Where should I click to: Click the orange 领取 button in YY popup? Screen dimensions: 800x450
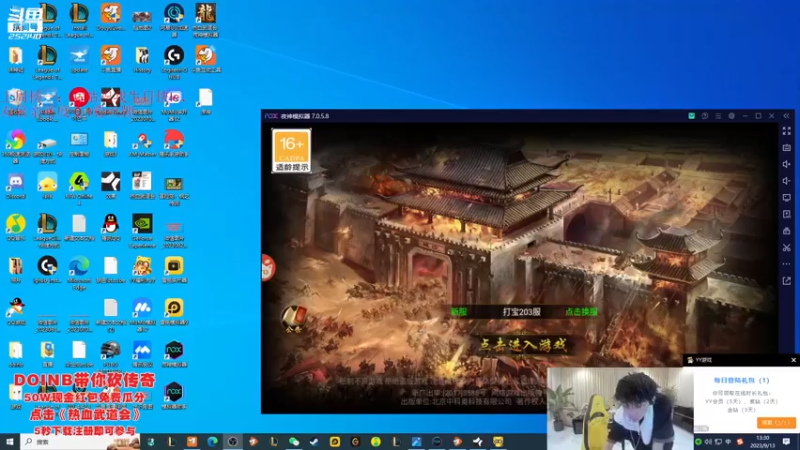click(x=776, y=422)
